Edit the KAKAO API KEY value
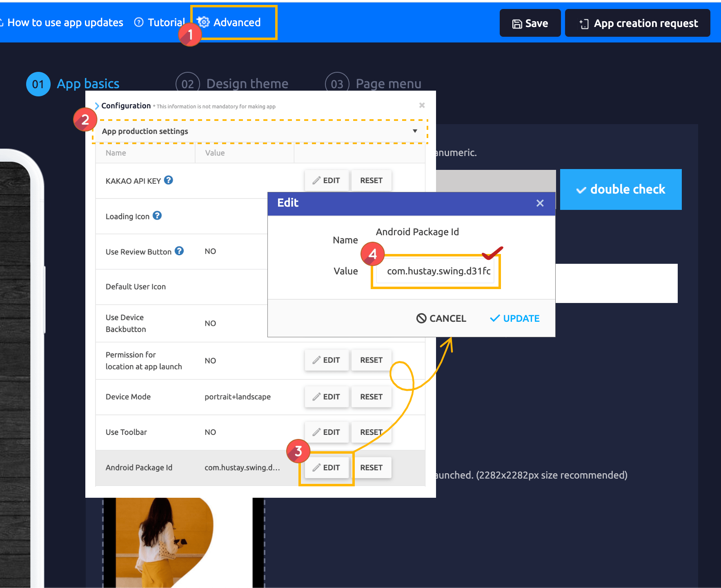This screenshot has width=721, height=588. tap(326, 180)
